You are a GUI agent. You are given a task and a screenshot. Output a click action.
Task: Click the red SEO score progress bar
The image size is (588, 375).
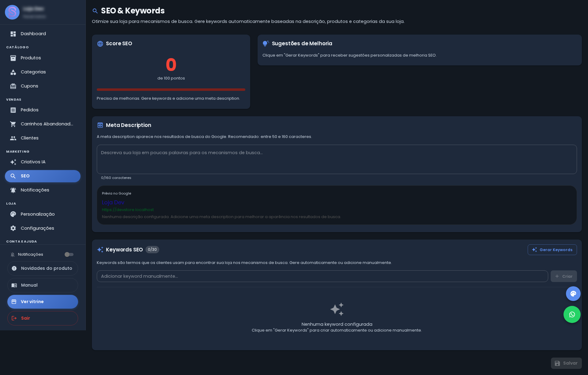click(171, 90)
